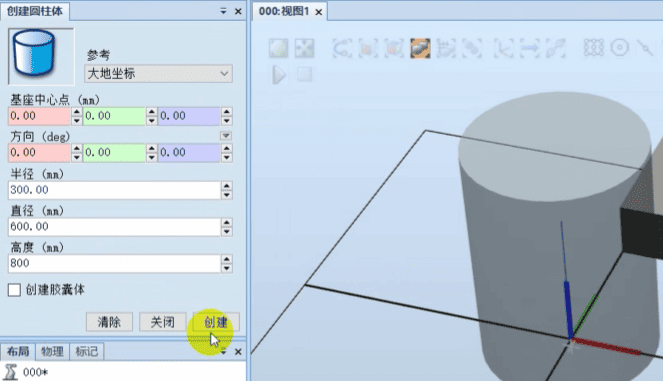This screenshot has width=663, height=381.
Task: Toggle the highlighted part selection icon
Action: click(x=420, y=48)
